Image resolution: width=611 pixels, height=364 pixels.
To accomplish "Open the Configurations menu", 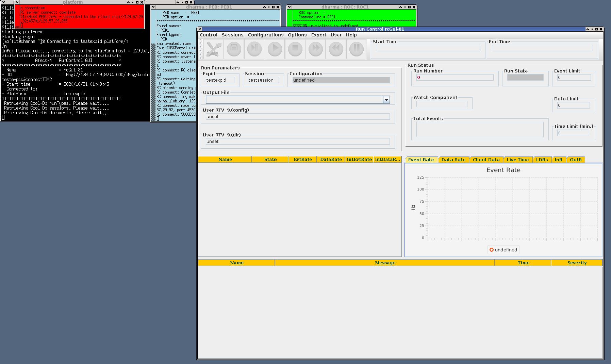I will (265, 35).
